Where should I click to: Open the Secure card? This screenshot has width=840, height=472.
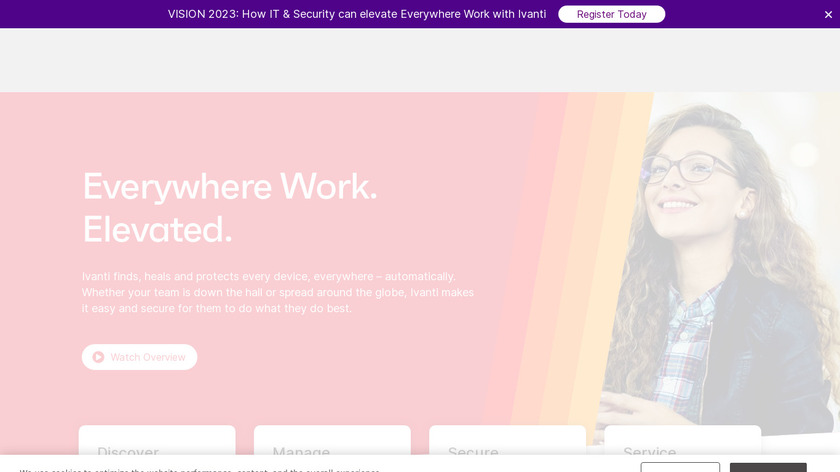pyautogui.click(x=507, y=441)
